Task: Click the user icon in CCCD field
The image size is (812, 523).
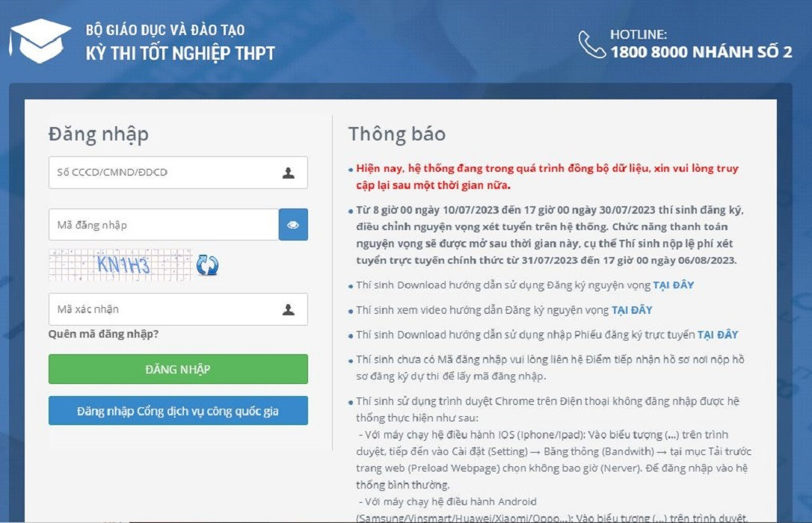Action: coord(289,173)
